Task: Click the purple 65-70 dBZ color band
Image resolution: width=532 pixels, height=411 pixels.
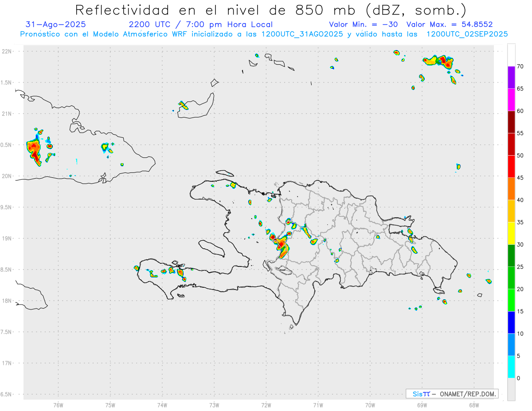Action: point(511,78)
